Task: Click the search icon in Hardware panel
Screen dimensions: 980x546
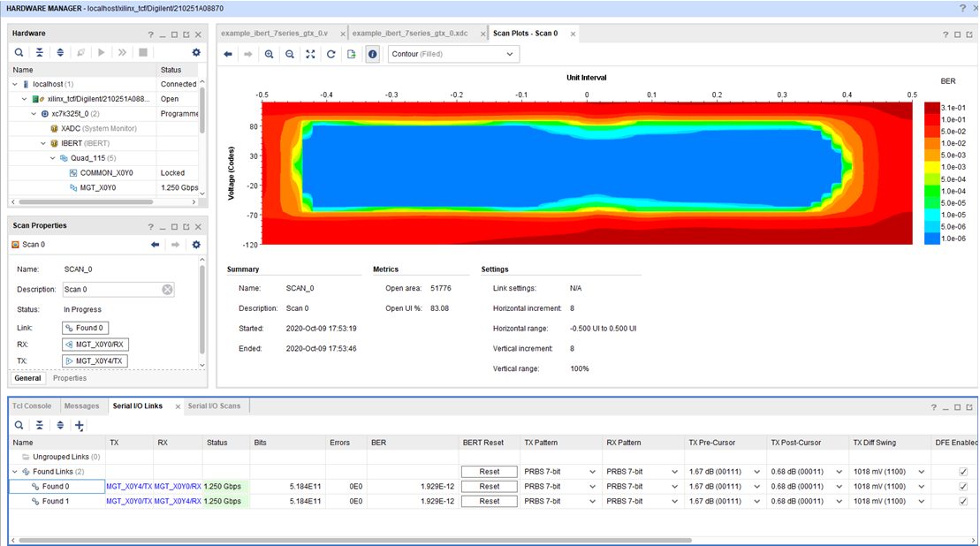Action: (x=19, y=52)
